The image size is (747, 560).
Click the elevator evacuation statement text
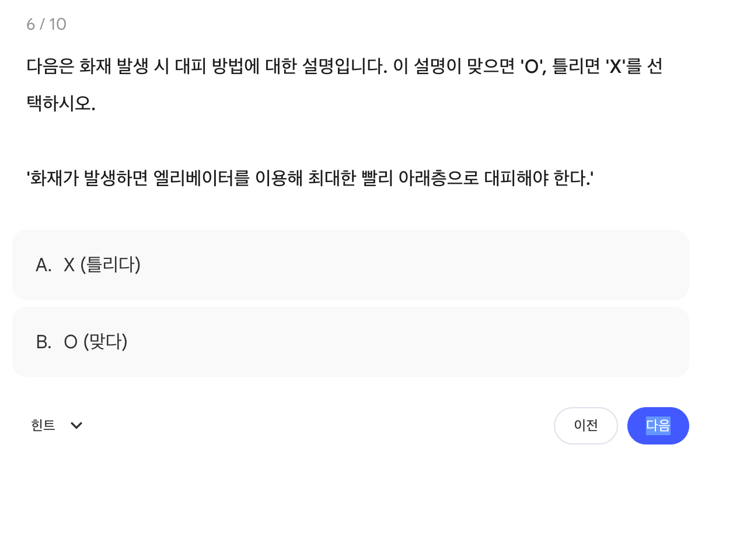pyautogui.click(x=310, y=178)
